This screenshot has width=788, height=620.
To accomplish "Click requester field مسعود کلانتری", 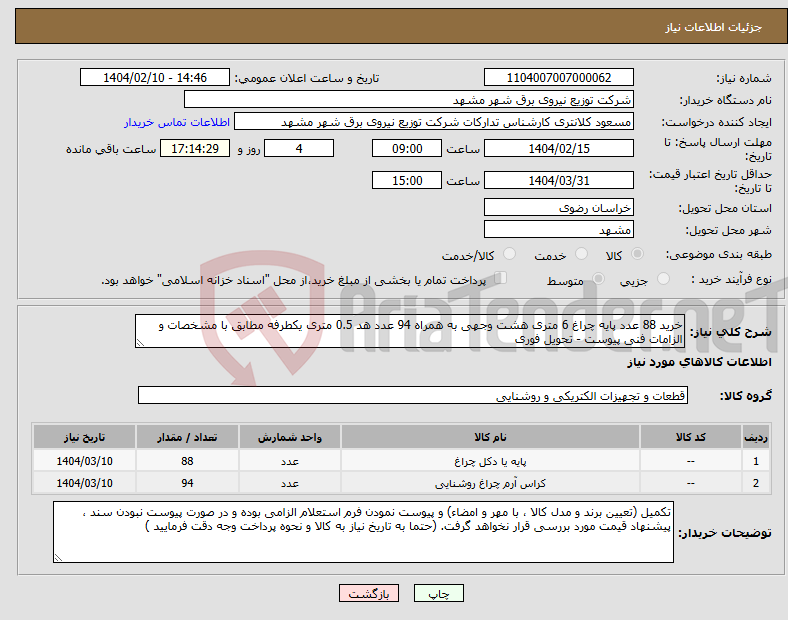I will click(434, 122).
